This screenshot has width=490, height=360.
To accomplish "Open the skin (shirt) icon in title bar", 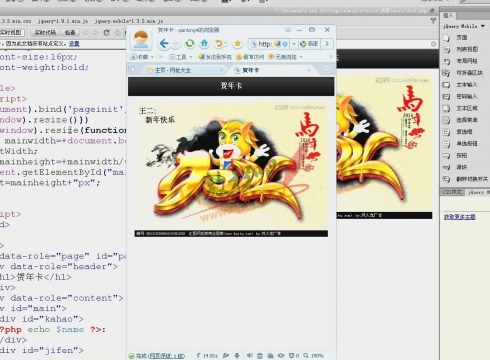I will click(x=288, y=30).
